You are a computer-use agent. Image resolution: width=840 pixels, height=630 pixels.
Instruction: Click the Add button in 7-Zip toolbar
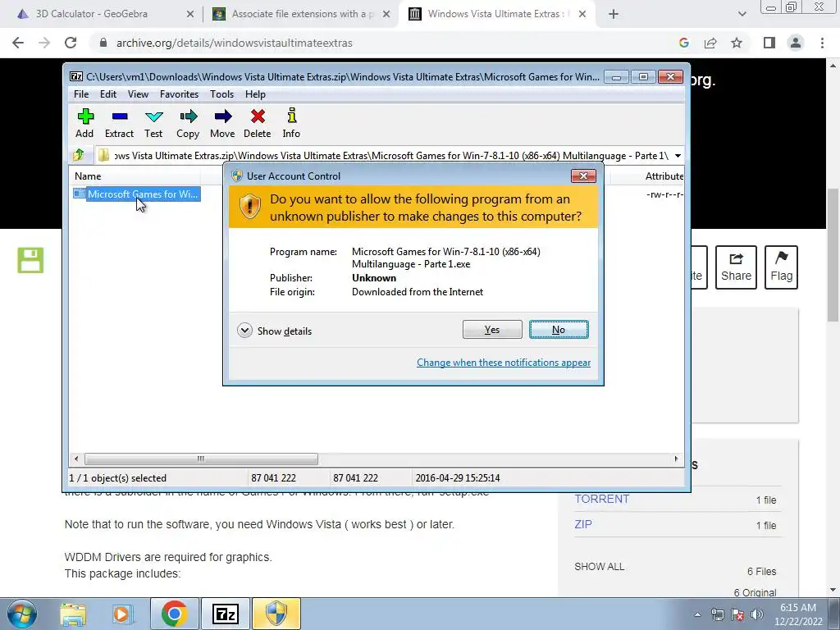click(x=84, y=124)
